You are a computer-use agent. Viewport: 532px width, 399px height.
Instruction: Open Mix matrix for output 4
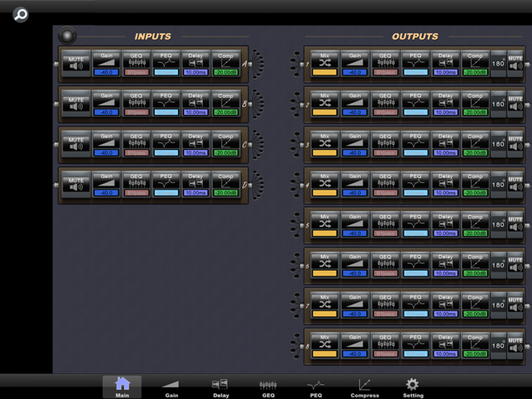324,184
